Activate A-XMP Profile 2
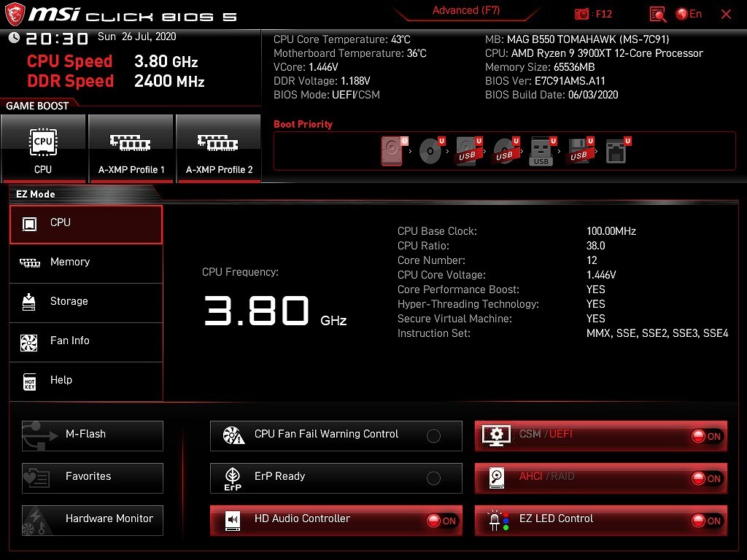This screenshot has width=747, height=560. [219, 149]
